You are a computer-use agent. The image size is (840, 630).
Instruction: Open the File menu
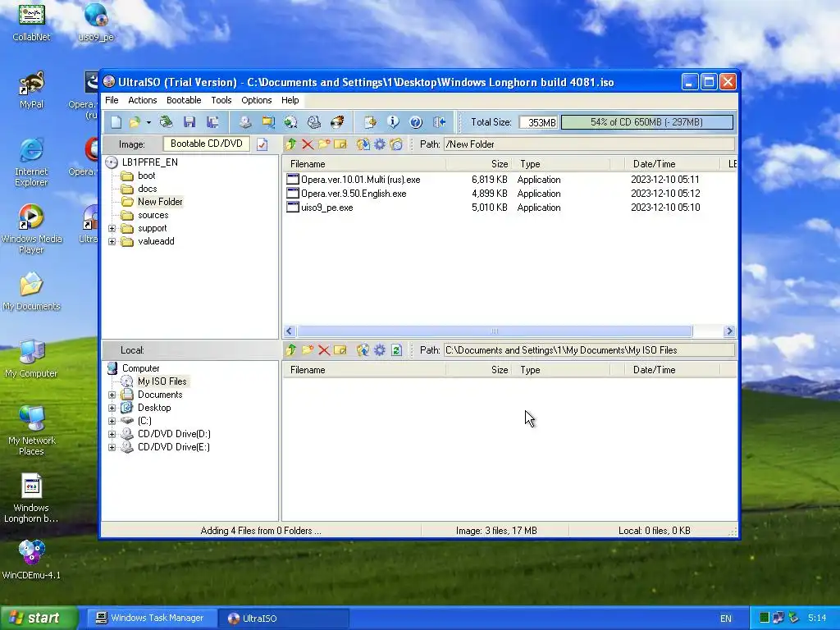(x=112, y=100)
